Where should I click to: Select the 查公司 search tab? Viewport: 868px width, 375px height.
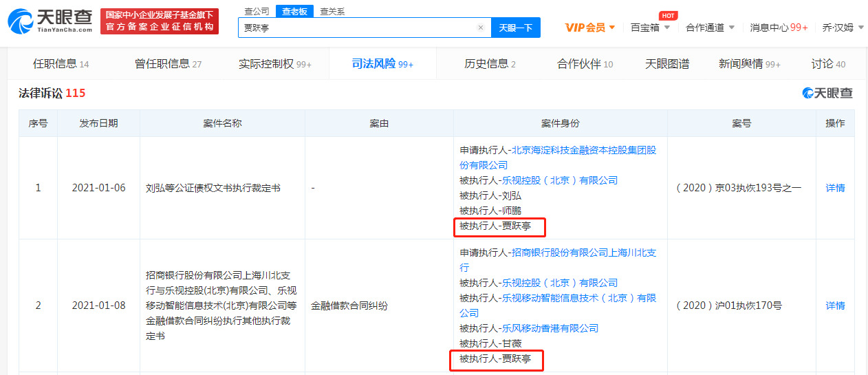point(257,11)
